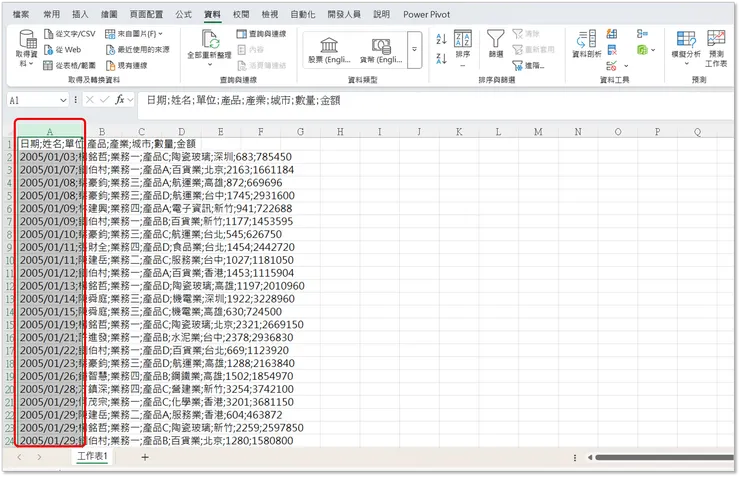The image size is (740, 477).
Task: Click the horizontal scrollbar
Action: coord(664,457)
